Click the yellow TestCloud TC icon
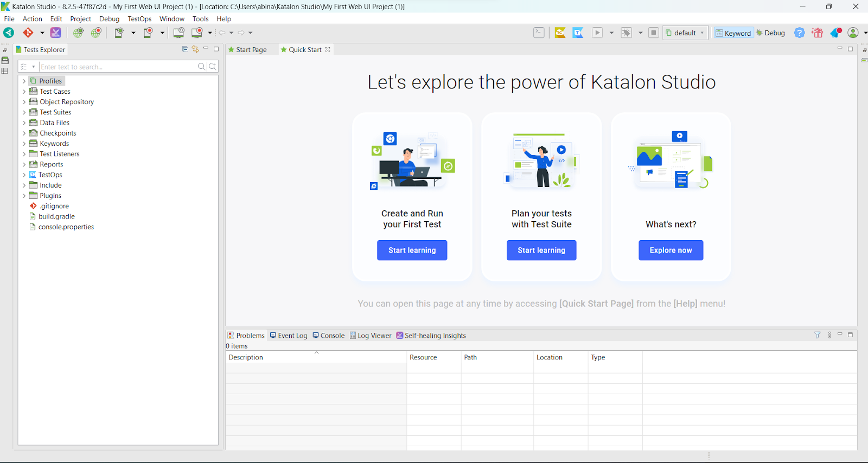 (x=560, y=33)
